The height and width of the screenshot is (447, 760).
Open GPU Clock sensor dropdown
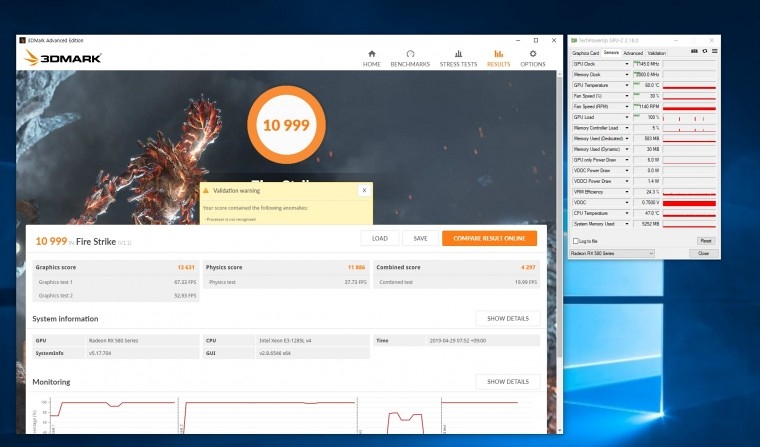pos(627,64)
